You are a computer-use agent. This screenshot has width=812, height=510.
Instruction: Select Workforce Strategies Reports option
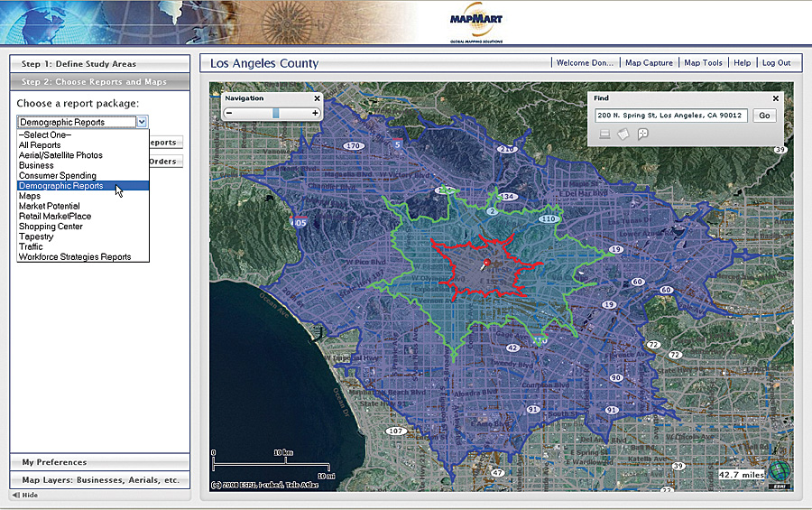[x=83, y=256]
